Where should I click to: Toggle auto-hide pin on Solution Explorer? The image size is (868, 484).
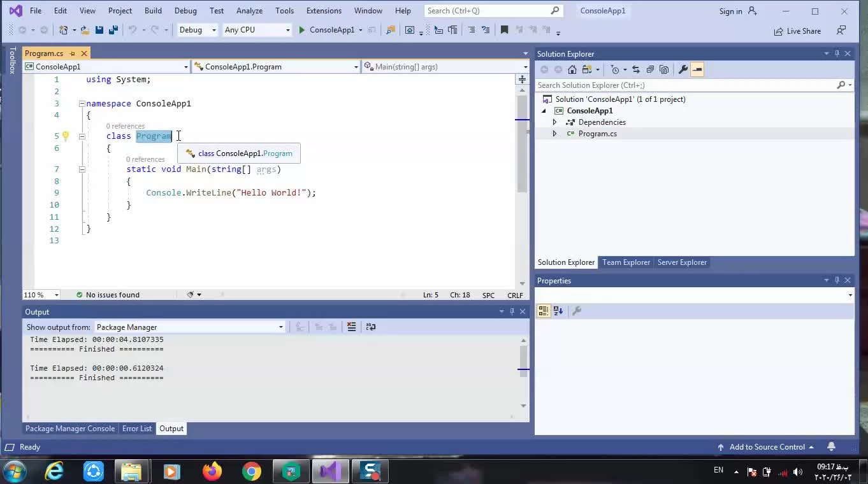[x=837, y=53]
